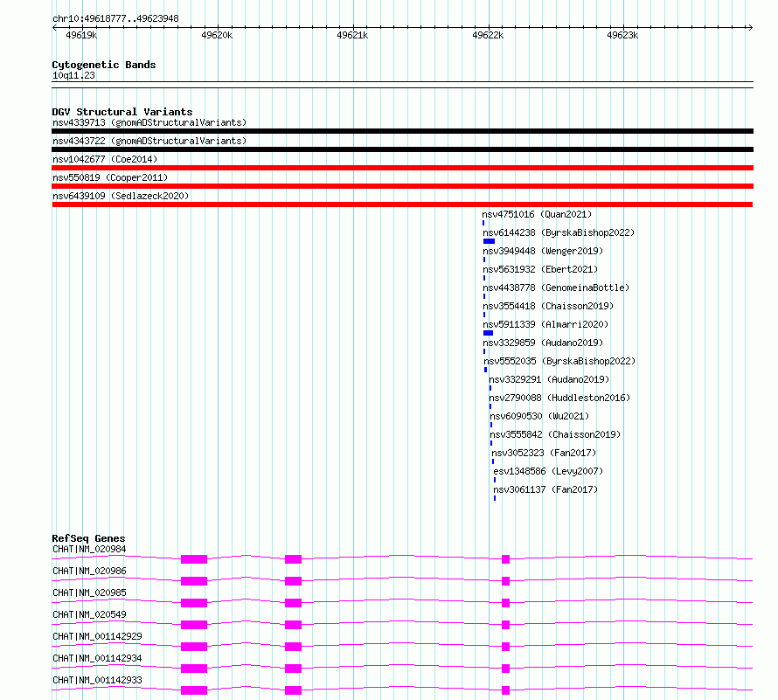Click the CHAT|NM_020986 transcript label
Image resolution: width=778 pixels, height=700 pixels.
(89, 571)
